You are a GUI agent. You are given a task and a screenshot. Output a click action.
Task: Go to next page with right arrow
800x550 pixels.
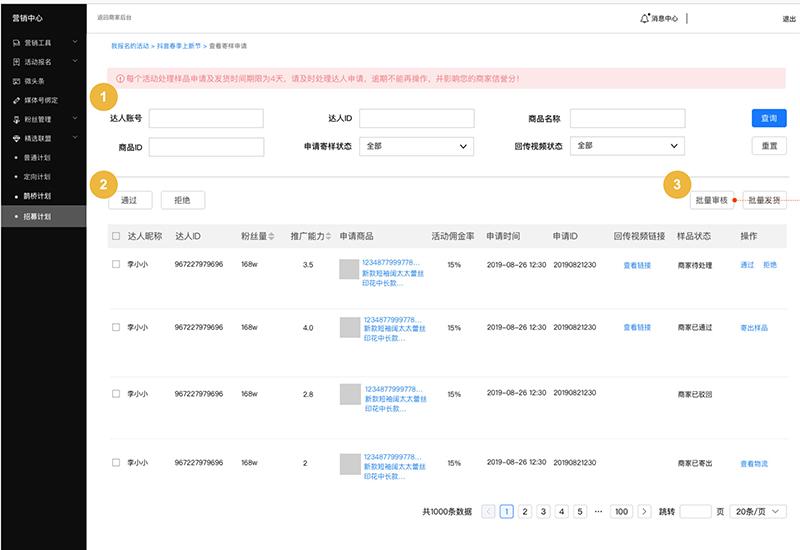tap(644, 511)
